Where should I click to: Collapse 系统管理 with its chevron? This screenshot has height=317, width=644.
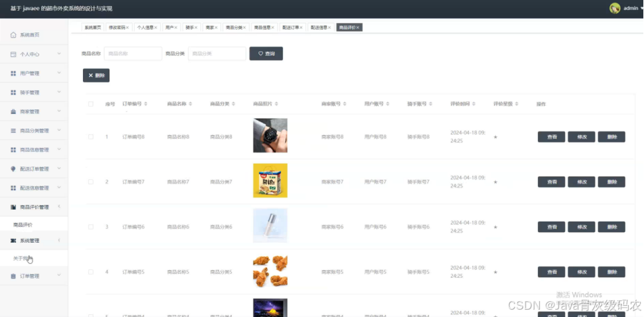point(58,240)
